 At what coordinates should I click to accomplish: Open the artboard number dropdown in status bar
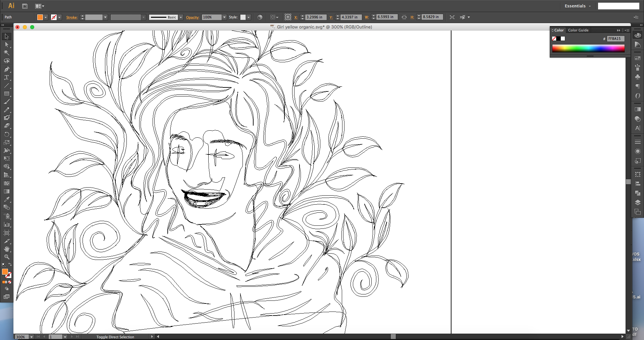(65, 337)
